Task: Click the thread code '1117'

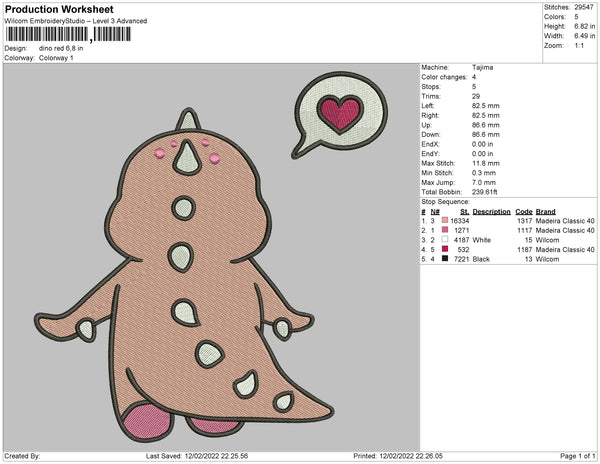Action: (x=525, y=230)
